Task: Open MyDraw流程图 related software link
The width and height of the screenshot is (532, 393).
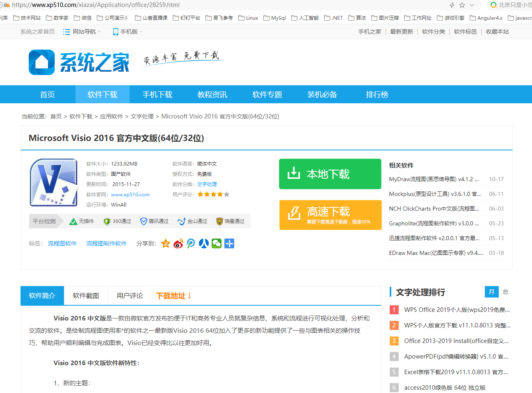Action: tap(434, 179)
